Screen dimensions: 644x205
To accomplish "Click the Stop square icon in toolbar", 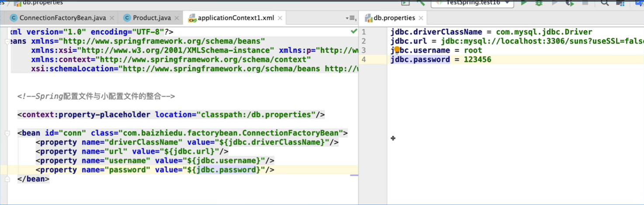I will click(x=585, y=3).
